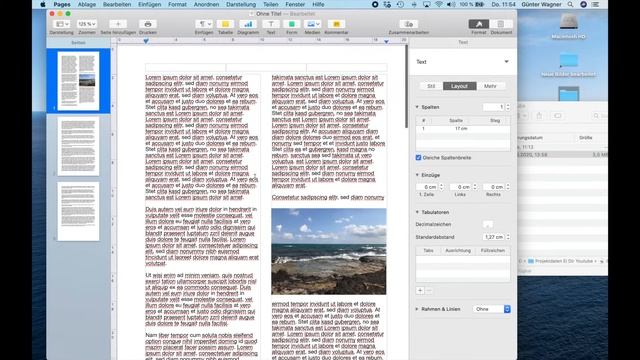640x360 pixels.
Task: Select page 3 thumbnail in sidebar
Action: point(78,211)
